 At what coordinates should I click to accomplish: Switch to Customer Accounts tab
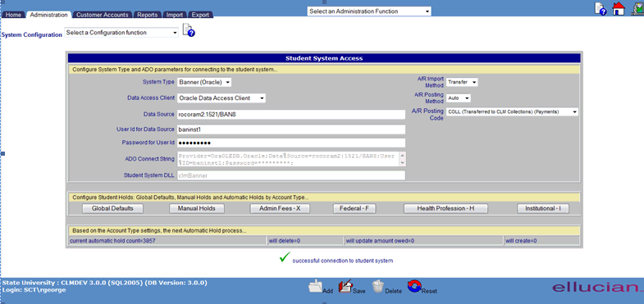[x=103, y=15]
